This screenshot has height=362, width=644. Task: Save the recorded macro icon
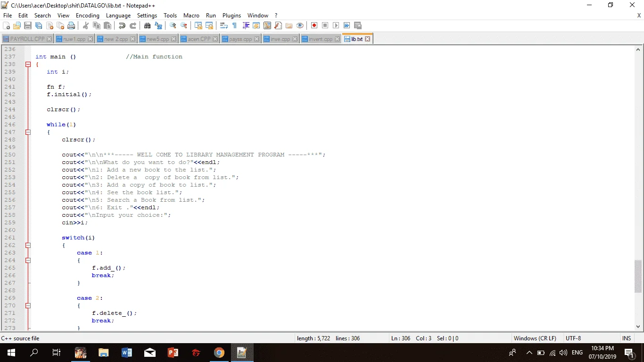point(357,25)
